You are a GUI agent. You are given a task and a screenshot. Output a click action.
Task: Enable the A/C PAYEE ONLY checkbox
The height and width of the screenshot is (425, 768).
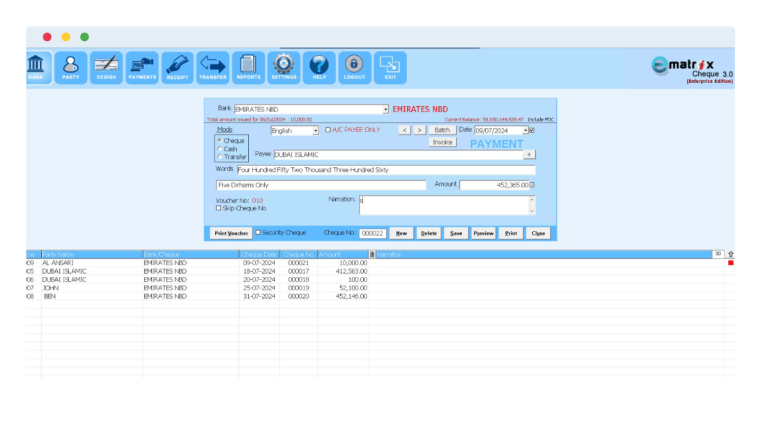point(328,130)
